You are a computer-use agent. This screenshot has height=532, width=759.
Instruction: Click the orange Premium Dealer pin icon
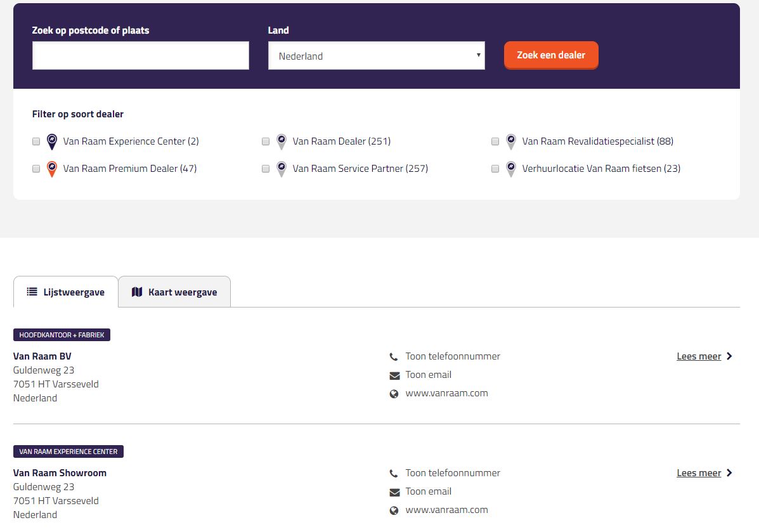52,169
